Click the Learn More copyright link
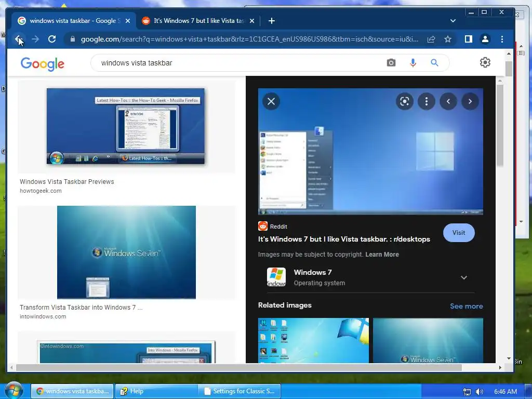532x399 pixels. coord(382,255)
